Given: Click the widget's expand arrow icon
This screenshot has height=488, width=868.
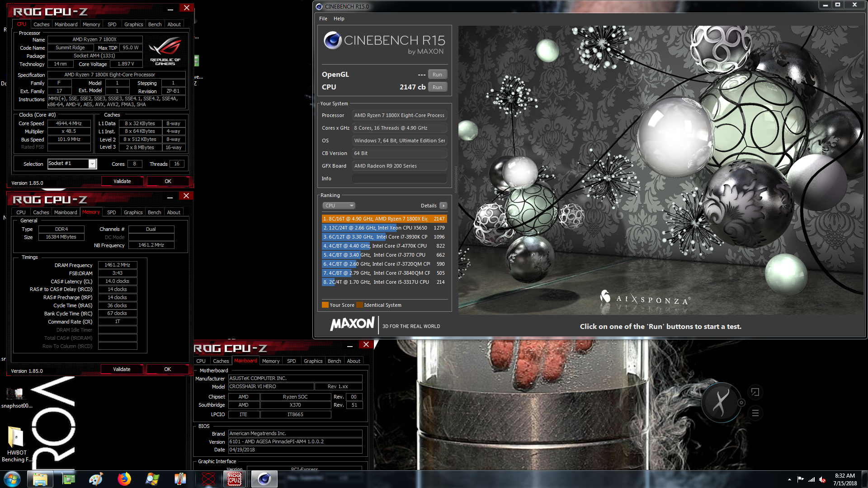Looking at the screenshot, I should [x=755, y=392].
